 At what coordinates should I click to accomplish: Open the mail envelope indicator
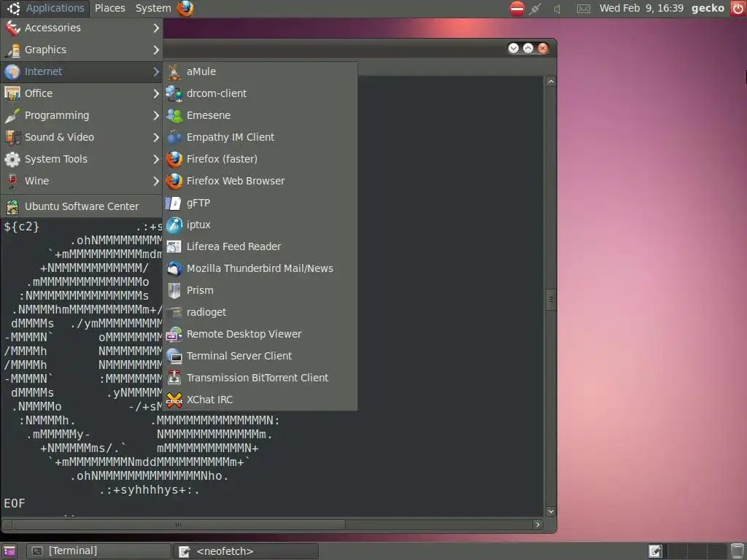(x=583, y=9)
